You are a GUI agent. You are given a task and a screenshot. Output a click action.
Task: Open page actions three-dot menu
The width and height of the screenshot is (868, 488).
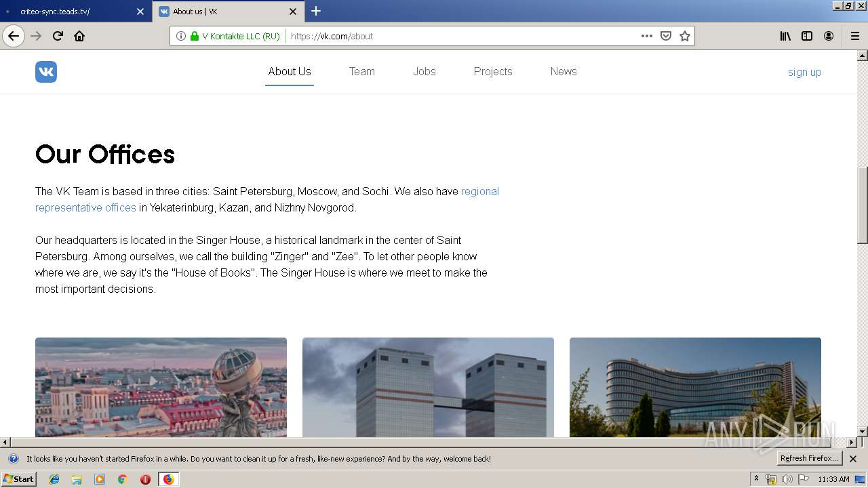[647, 36]
